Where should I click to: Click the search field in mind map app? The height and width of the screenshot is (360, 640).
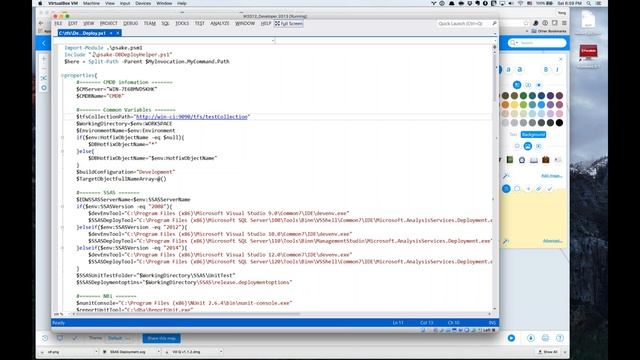click(537, 43)
